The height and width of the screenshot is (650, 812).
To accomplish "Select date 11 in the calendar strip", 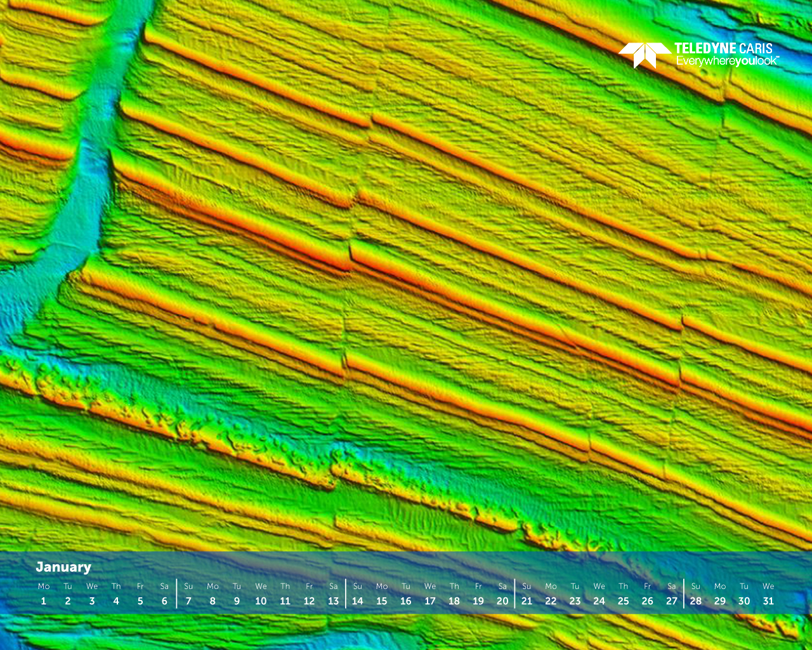I will [285, 600].
